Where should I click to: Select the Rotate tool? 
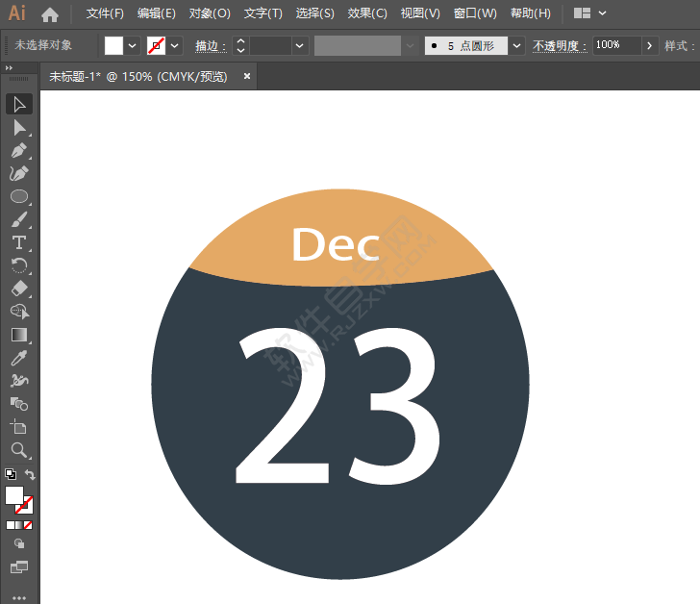point(19,265)
